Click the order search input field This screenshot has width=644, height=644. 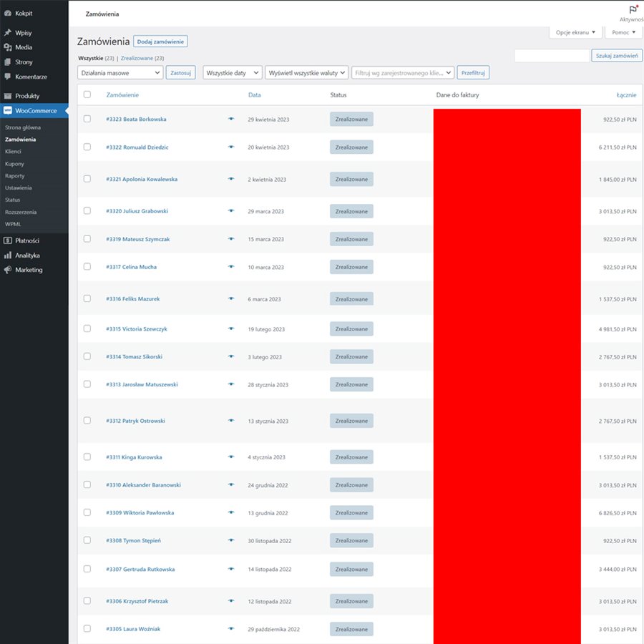(552, 56)
